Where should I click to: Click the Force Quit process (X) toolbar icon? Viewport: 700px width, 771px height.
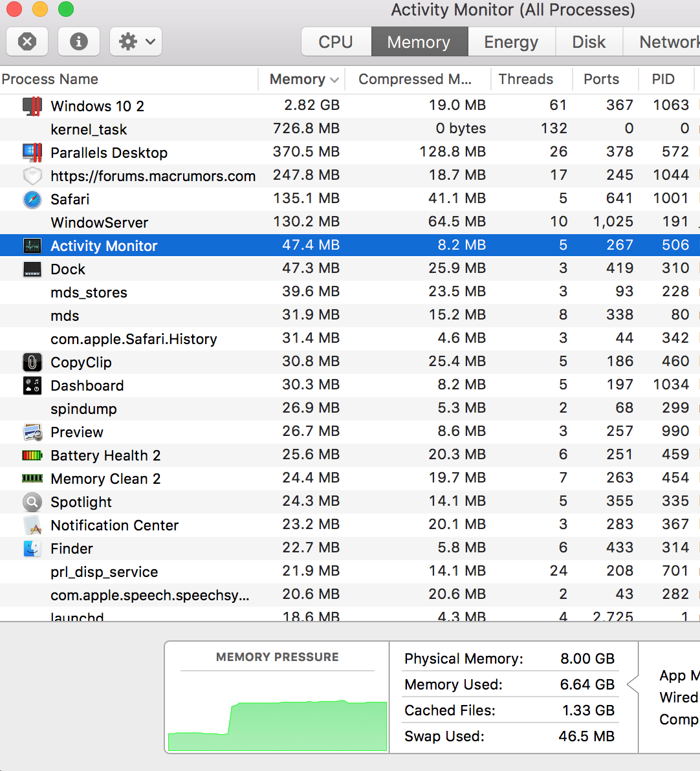pos(27,42)
